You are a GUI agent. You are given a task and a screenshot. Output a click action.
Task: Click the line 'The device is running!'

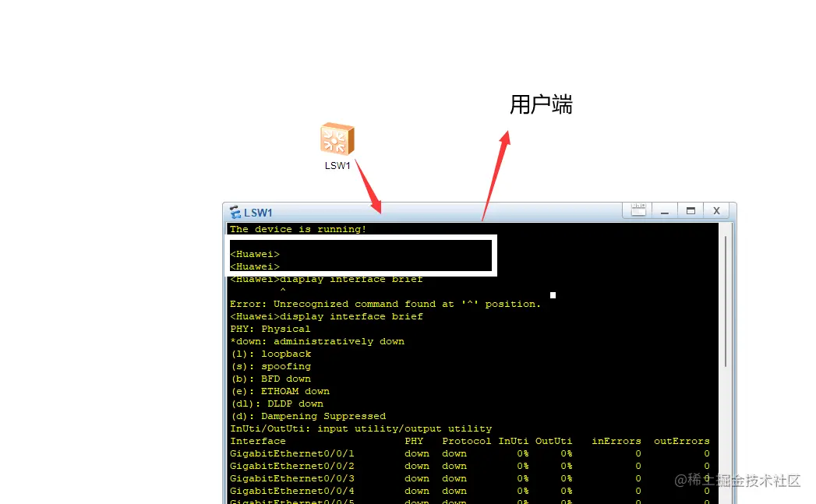(x=298, y=229)
